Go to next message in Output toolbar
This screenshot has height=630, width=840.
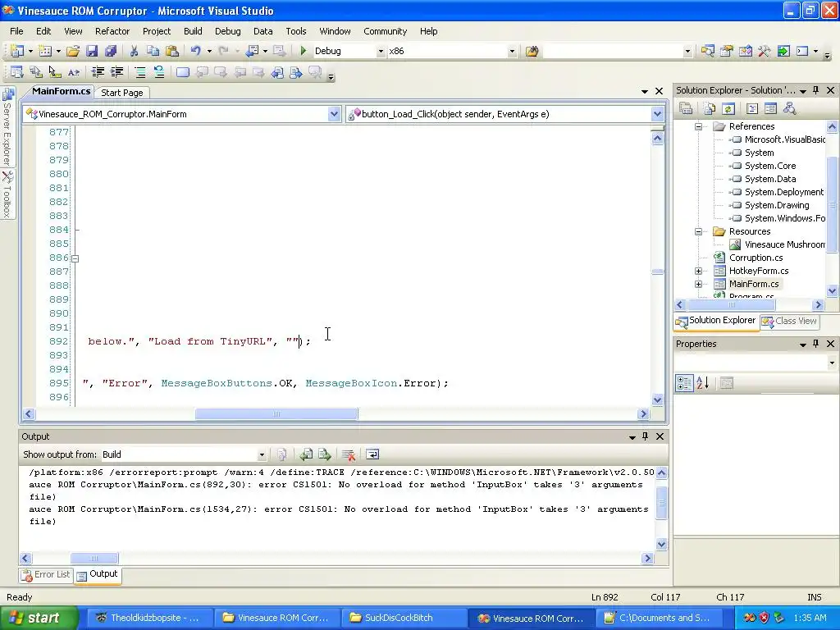pyautogui.click(x=325, y=454)
